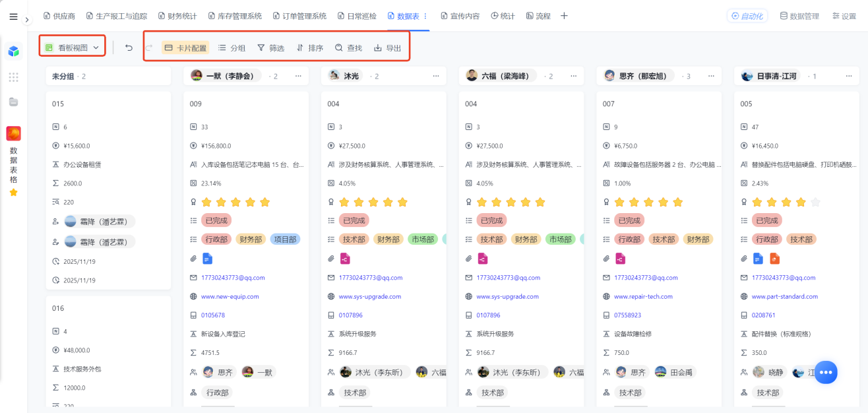Open 设置 settings in top right

[844, 16]
